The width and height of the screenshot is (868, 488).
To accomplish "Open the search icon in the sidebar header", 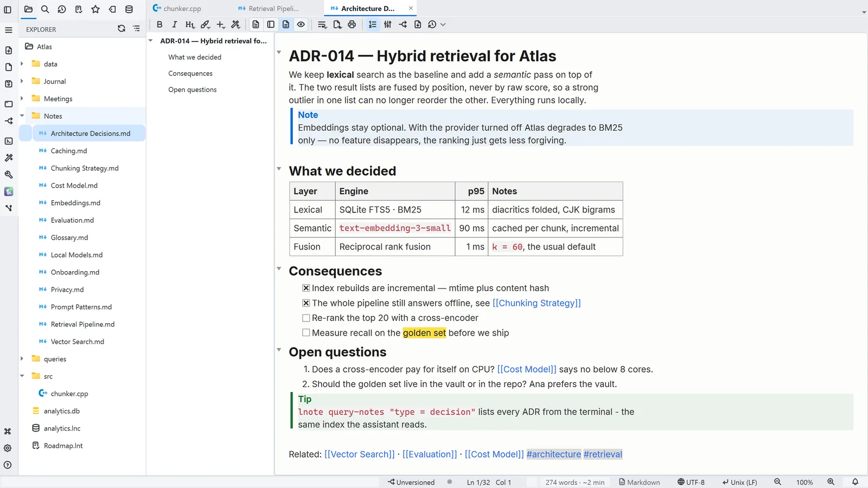I will (45, 9).
